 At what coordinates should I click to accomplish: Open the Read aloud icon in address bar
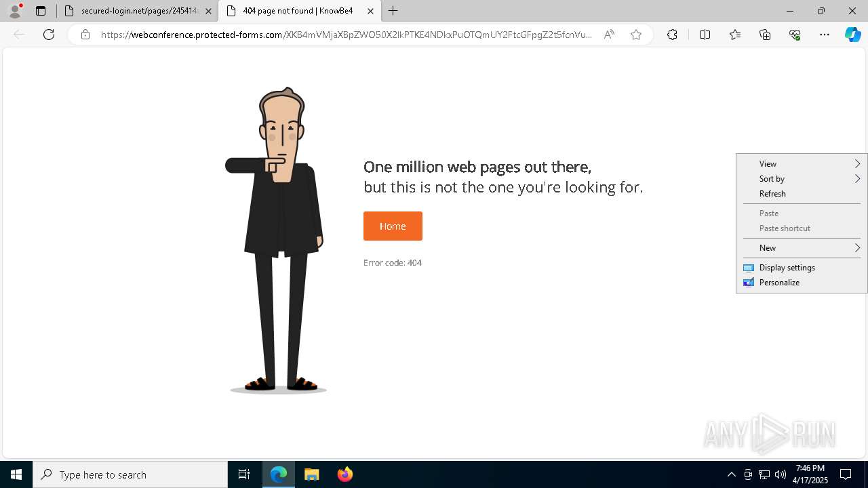(x=609, y=35)
